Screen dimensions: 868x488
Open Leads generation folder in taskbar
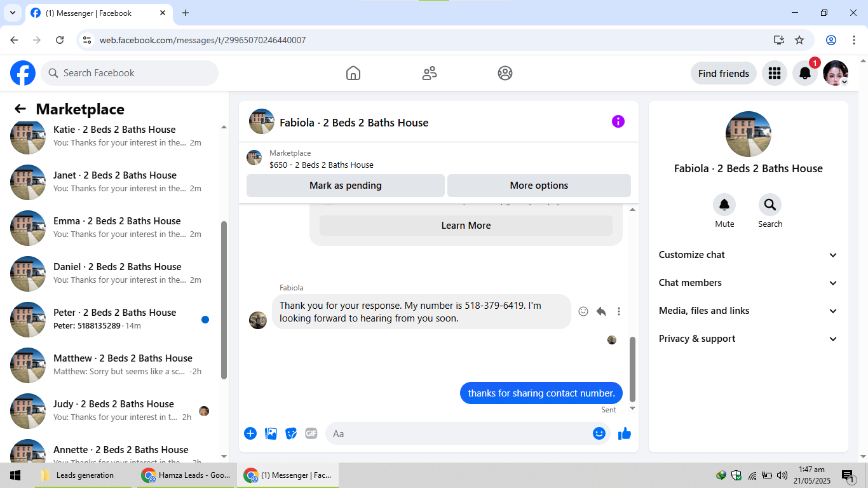coord(83,475)
